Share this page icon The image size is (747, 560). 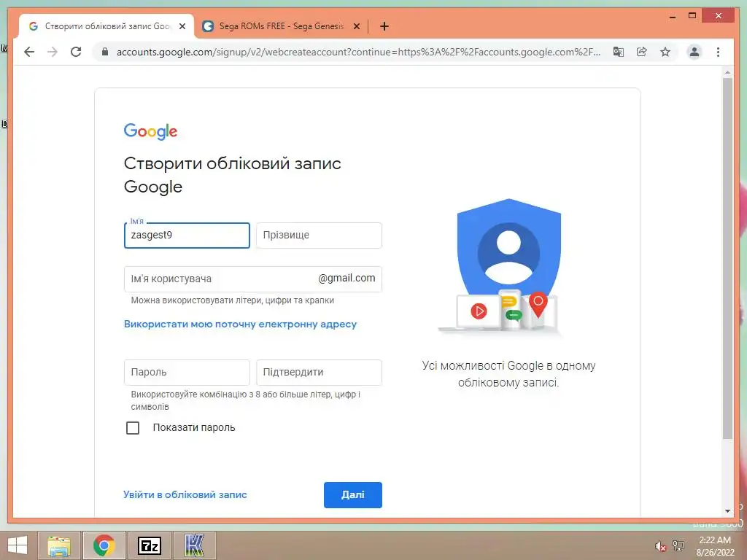coord(642,52)
